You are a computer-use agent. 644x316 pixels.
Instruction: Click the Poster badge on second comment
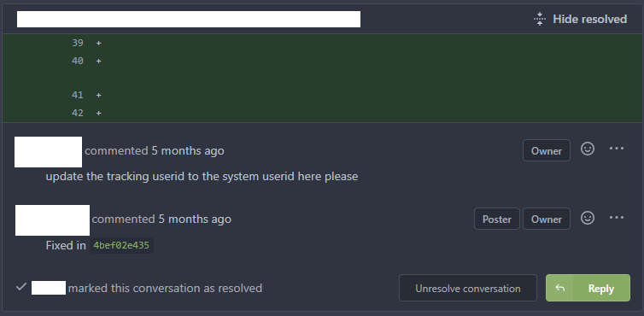click(496, 219)
